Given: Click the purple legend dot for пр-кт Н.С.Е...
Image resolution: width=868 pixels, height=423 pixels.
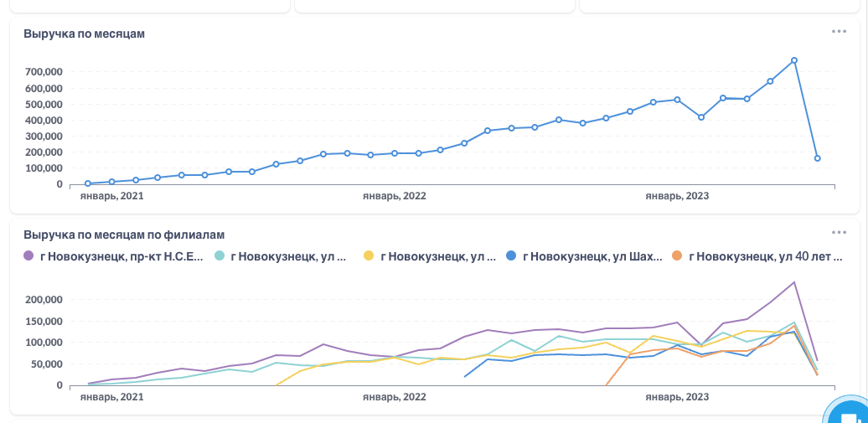Looking at the screenshot, I should tap(28, 256).
